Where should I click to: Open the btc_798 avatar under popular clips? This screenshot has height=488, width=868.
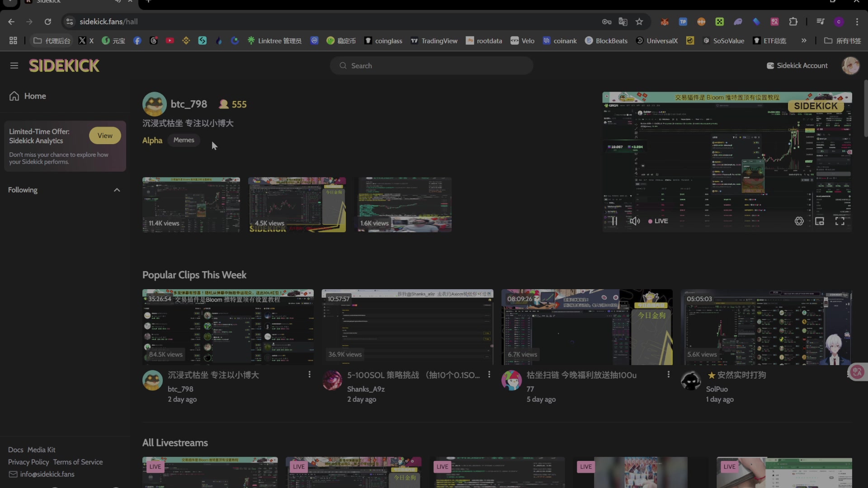152,380
